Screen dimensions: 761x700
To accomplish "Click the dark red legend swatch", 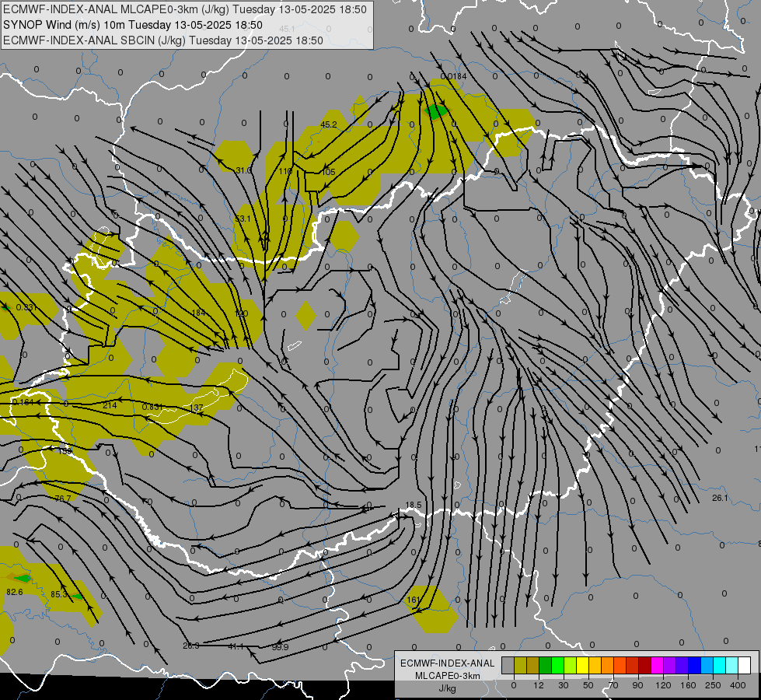I will [x=644, y=666].
